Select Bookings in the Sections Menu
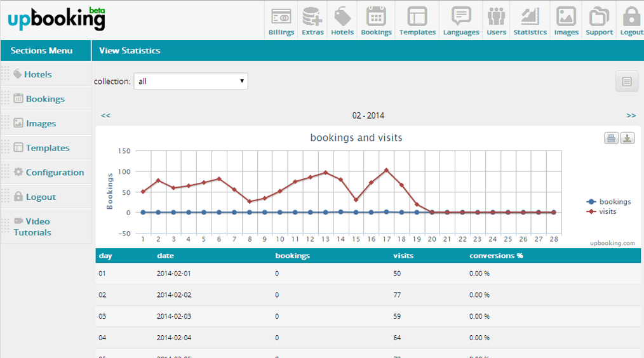644x358 pixels. 45,99
